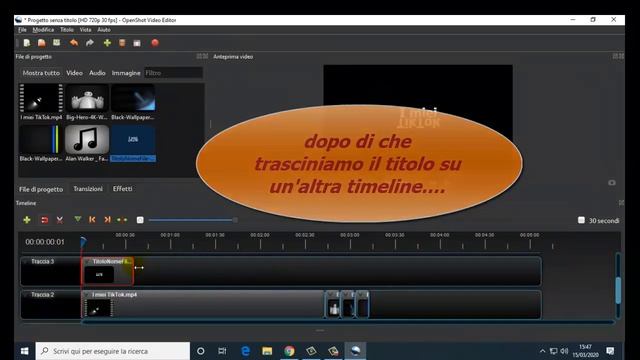The height and width of the screenshot is (360, 640).
Task: Launch Microsoft Edge from taskbar
Action: tap(245, 351)
